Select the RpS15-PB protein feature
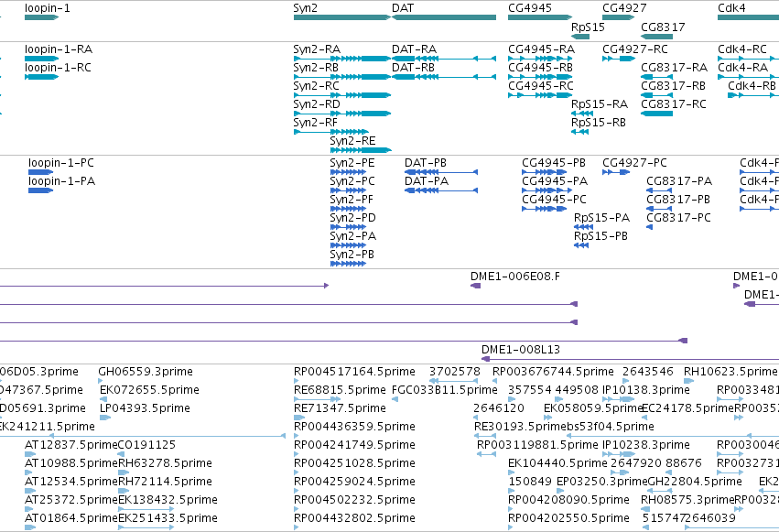The image size is (779, 532). pyautogui.click(x=582, y=245)
